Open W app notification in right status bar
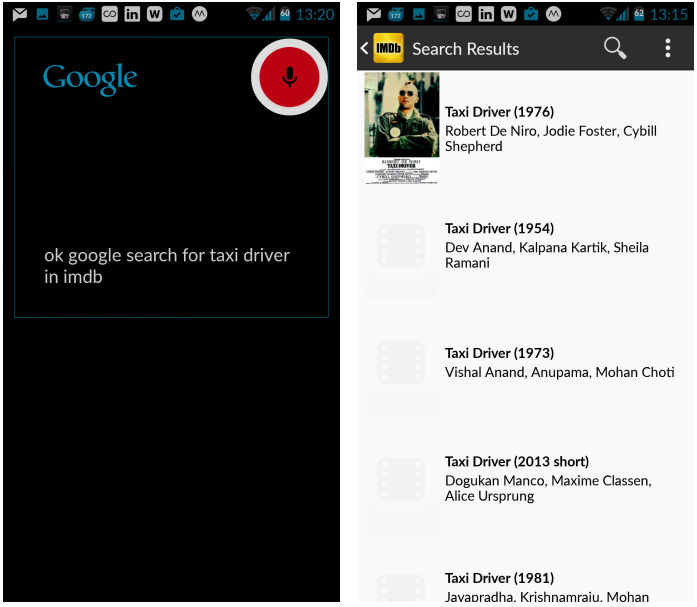The height and width of the screenshot is (607, 697). (x=509, y=15)
